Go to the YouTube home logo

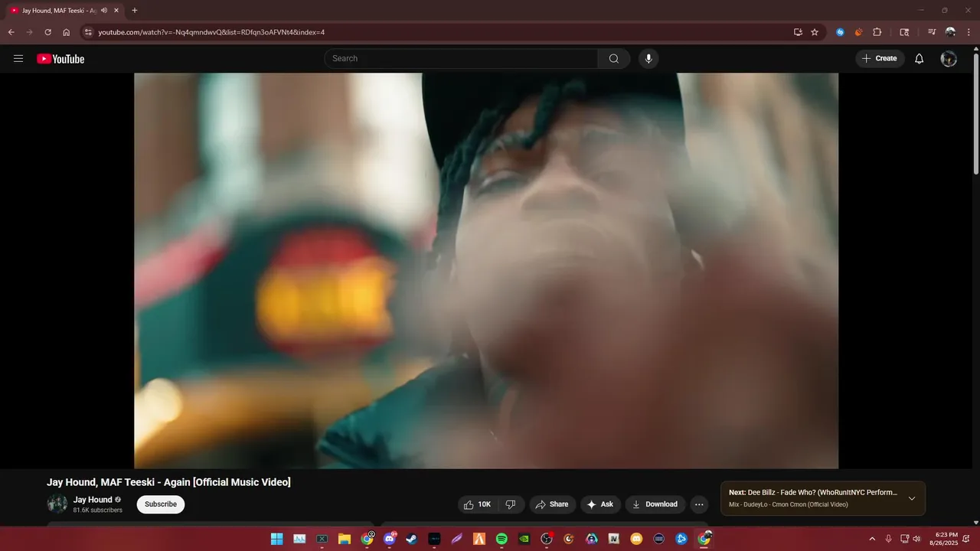click(x=60, y=59)
